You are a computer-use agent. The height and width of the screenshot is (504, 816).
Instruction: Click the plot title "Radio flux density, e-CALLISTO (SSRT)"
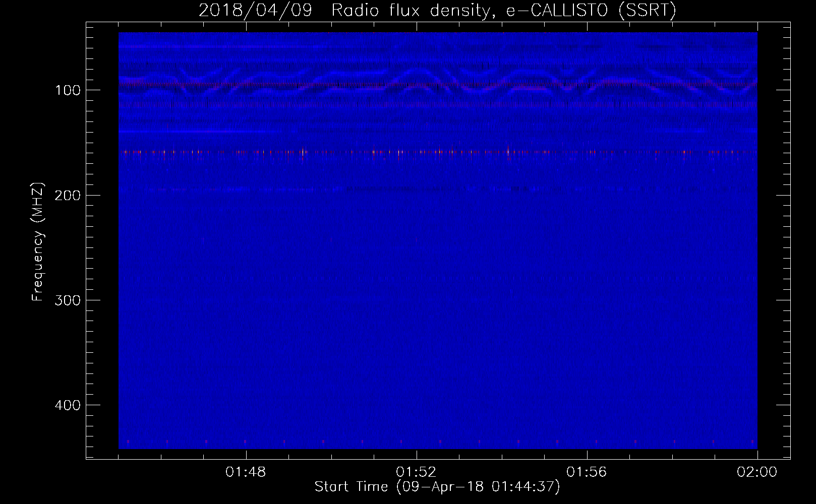(503, 11)
